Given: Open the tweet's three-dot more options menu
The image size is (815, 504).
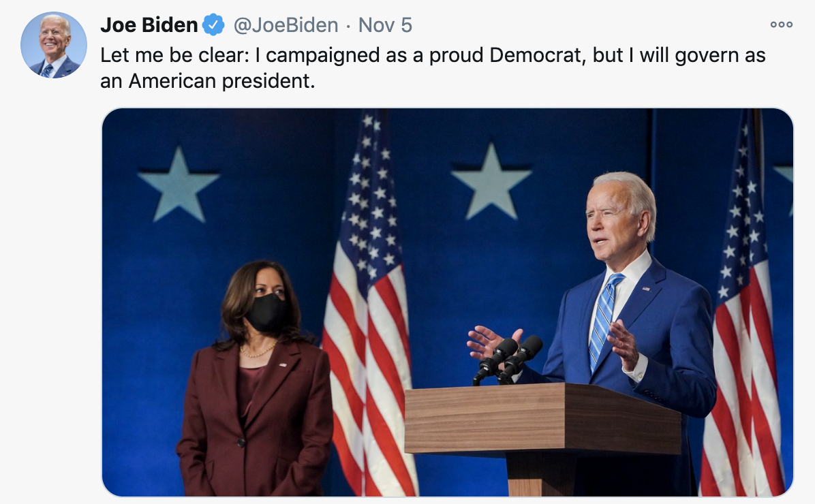Looking at the screenshot, I should (x=781, y=25).
